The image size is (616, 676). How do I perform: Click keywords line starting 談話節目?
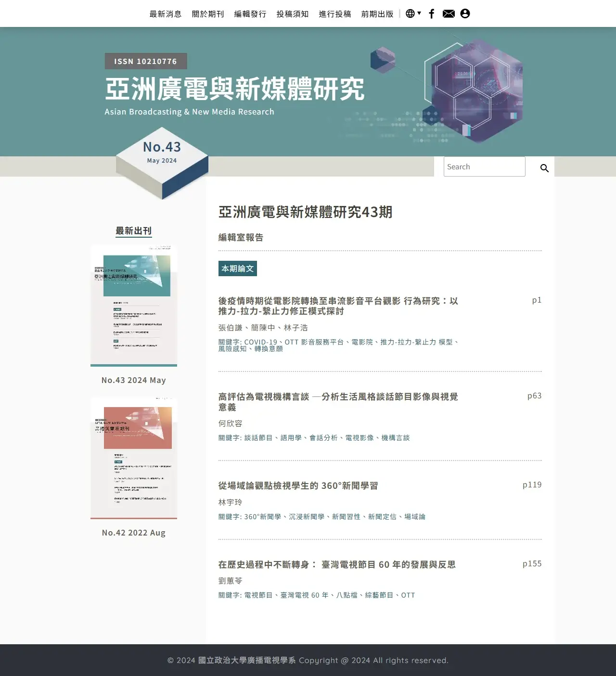pyautogui.click(x=314, y=438)
